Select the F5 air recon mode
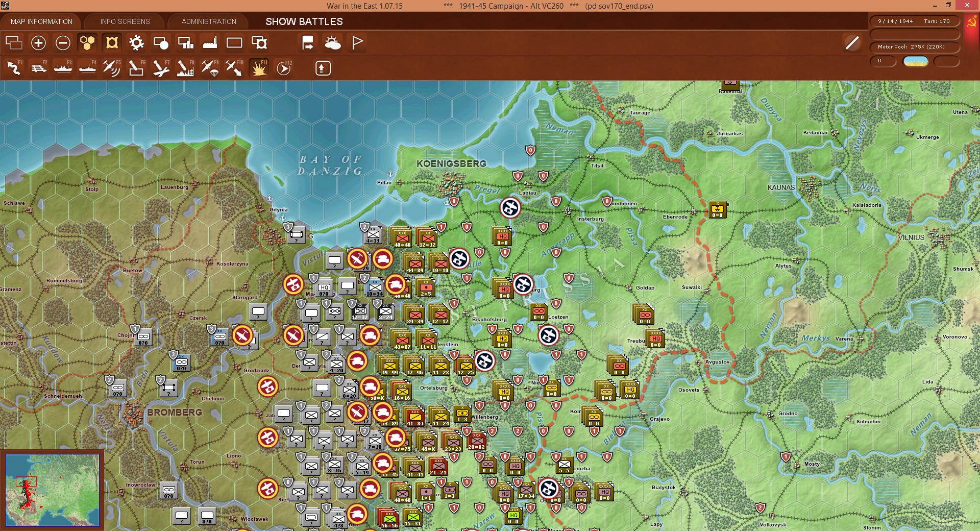Viewport: 980px width, 531px height. pos(112,68)
